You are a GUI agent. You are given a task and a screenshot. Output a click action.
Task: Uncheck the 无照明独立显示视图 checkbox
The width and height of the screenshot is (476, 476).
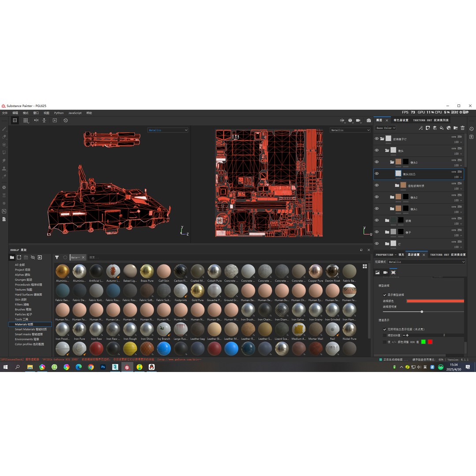tap(385, 329)
